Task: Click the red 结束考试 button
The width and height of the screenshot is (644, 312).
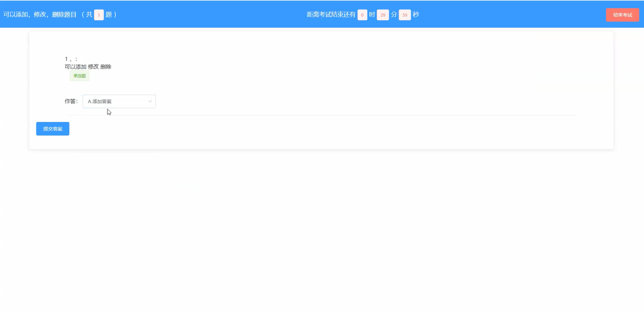Action: [622, 15]
